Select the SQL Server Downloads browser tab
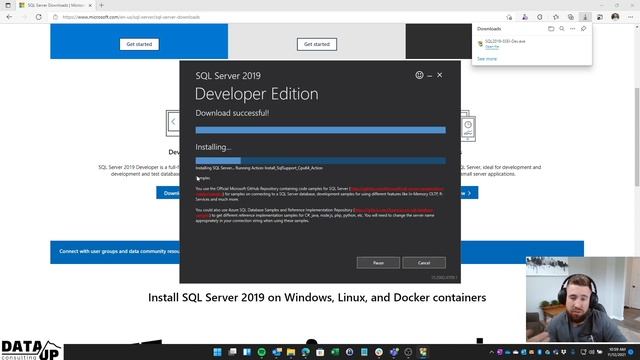Image resolution: width=640 pixels, height=360 pixels. point(55,5)
